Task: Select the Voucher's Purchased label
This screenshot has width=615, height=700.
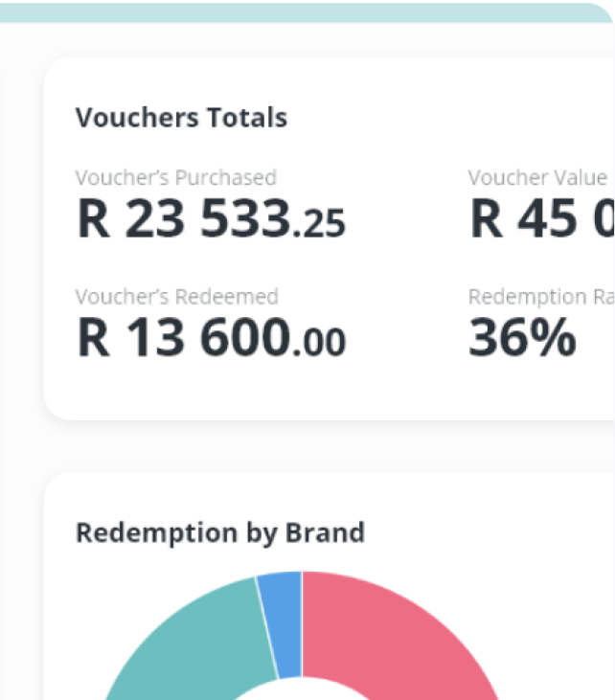Action: [175, 177]
